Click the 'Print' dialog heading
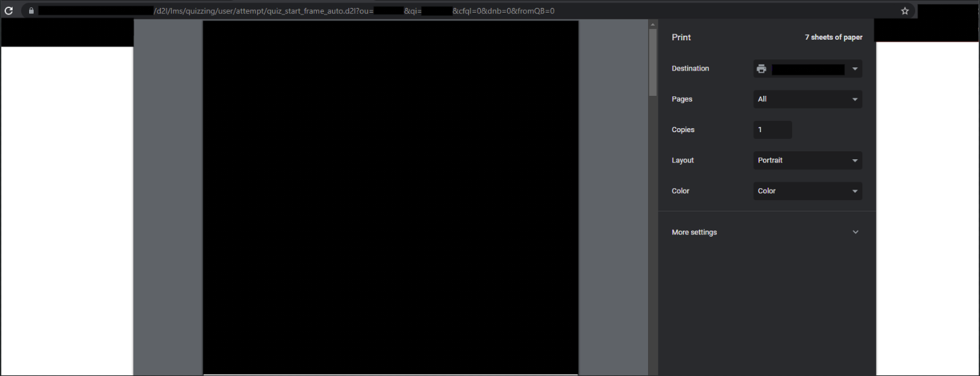 click(681, 38)
